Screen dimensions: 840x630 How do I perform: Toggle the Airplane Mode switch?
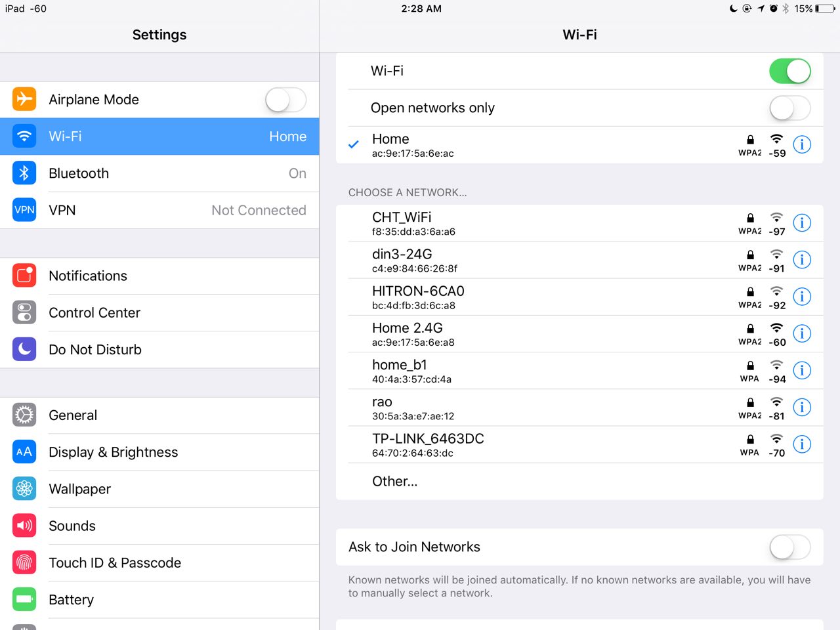click(x=285, y=100)
